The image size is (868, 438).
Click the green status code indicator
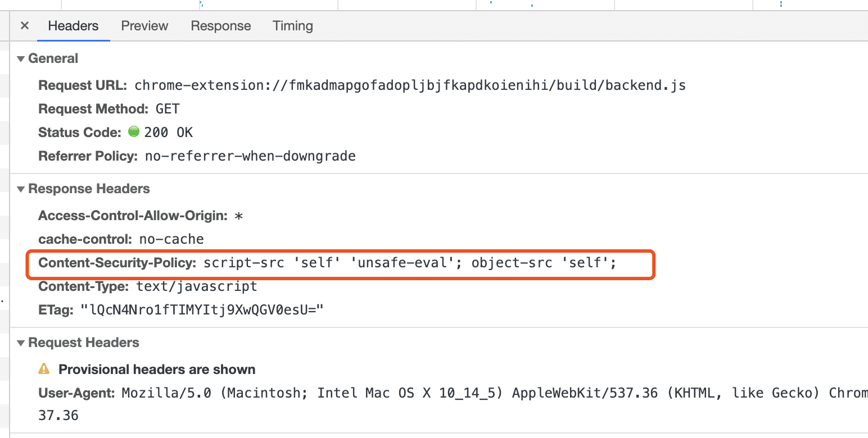tap(134, 133)
